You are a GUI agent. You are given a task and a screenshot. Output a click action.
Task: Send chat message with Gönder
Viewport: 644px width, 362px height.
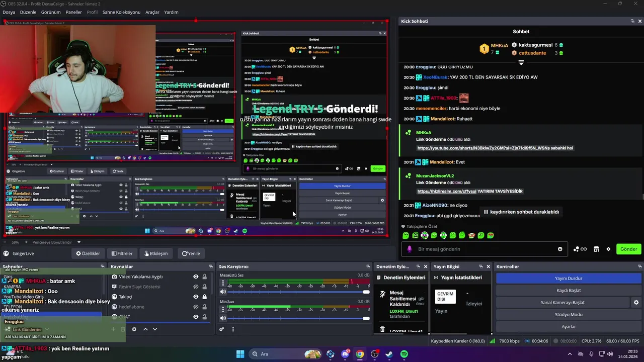[628, 249]
